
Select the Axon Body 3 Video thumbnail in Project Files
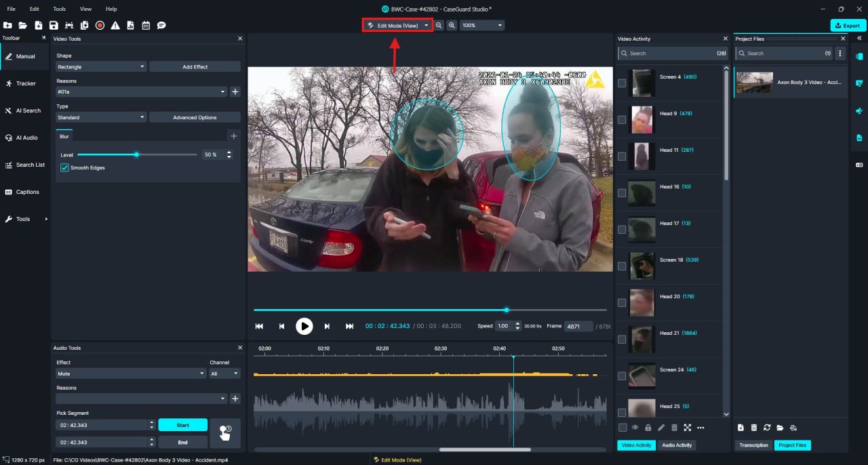click(754, 82)
